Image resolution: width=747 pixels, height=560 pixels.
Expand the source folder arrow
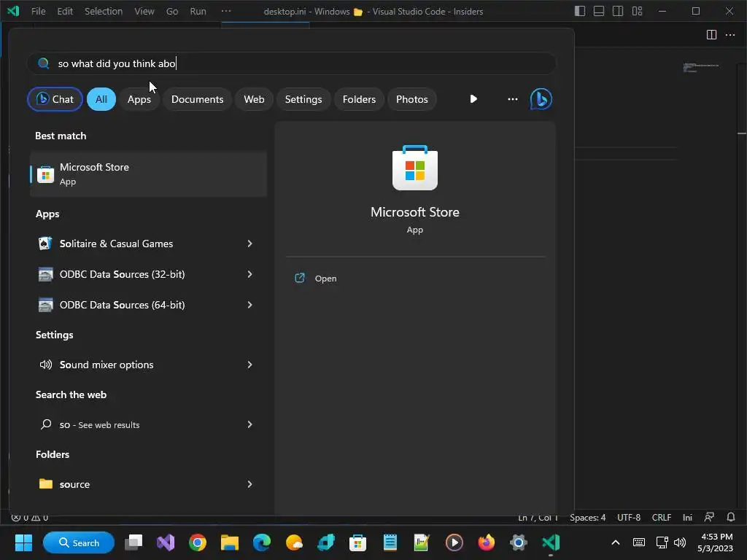click(249, 484)
